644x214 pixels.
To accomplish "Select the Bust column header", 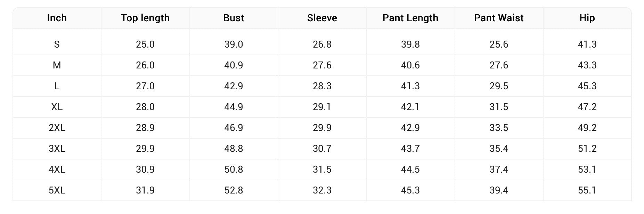I will [x=234, y=18].
